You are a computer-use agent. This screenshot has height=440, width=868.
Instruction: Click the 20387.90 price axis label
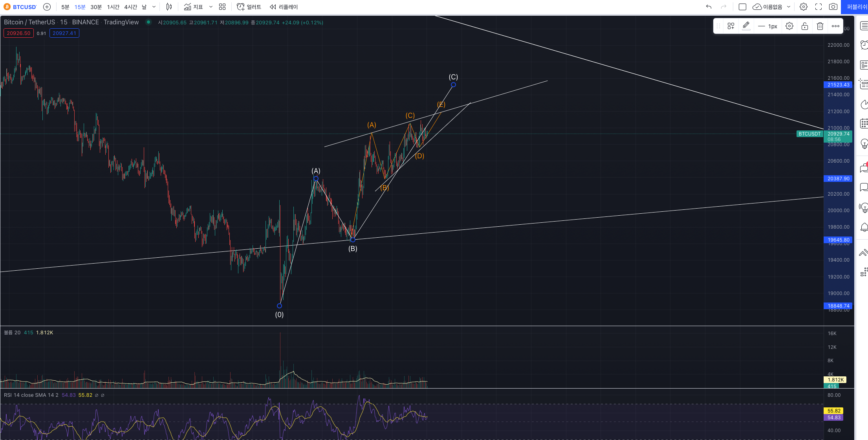coord(838,178)
